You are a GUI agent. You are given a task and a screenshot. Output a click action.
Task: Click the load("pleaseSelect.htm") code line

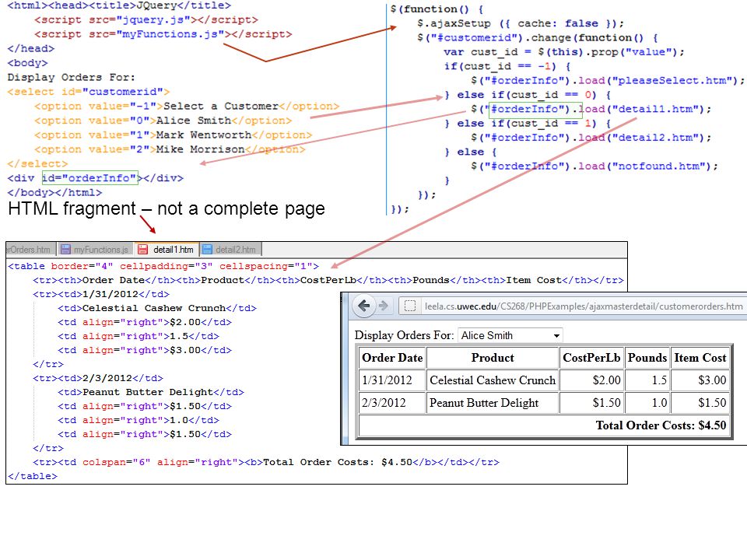coord(608,80)
